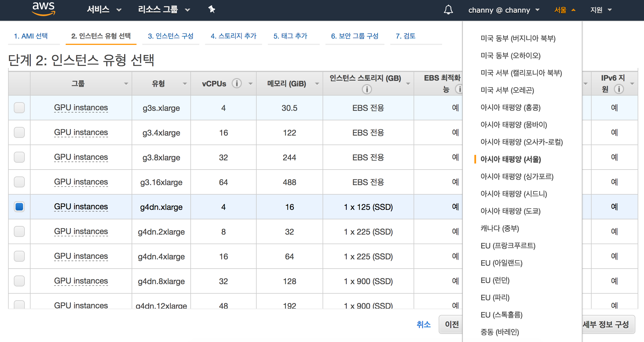The height and width of the screenshot is (342, 644).
Task: Click the IPv6 support info icon
Action: [619, 89]
